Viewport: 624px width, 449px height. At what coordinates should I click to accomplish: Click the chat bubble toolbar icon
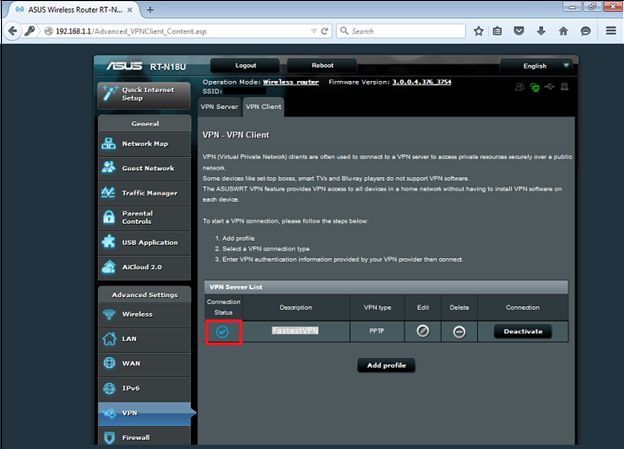point(585,31)
